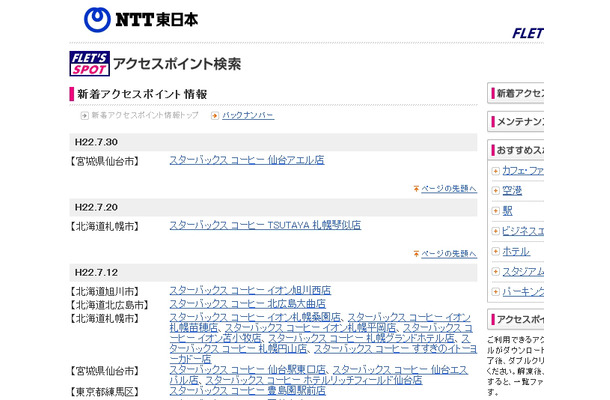The height and width of the screenshot is (400, 610).
Task: Click up-arrow icon under H22.7.20 section
Action: (x=416, y=254)
